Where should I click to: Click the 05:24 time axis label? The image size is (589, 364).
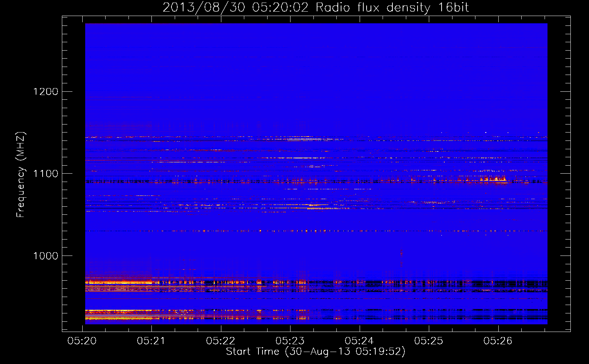tap(359, 341)
